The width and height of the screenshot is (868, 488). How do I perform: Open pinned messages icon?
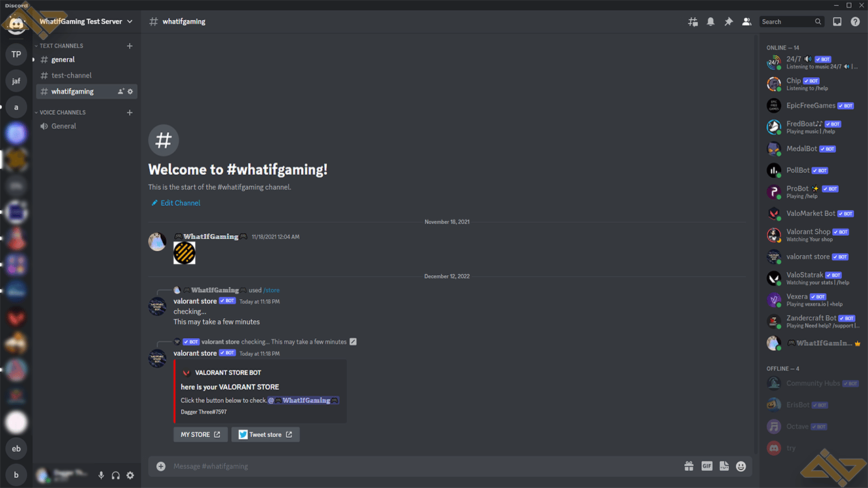click(x=728, y=22)
